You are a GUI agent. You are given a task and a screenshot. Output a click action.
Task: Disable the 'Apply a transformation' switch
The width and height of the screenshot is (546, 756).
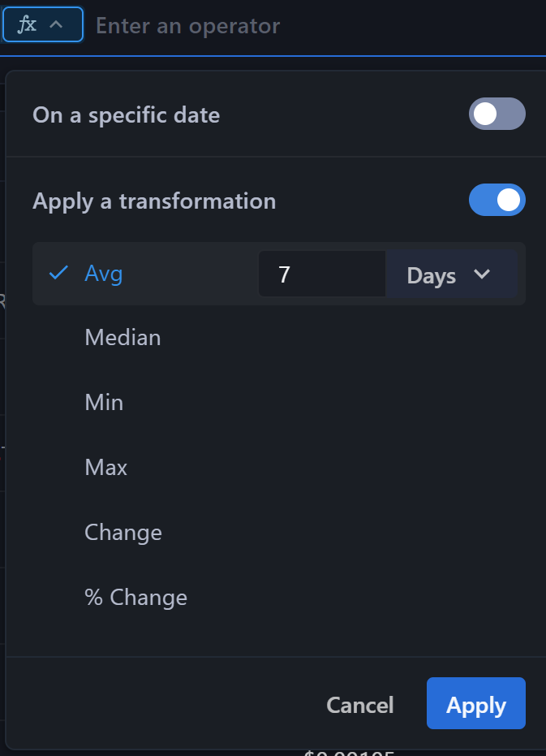click(x=497, y=200)
